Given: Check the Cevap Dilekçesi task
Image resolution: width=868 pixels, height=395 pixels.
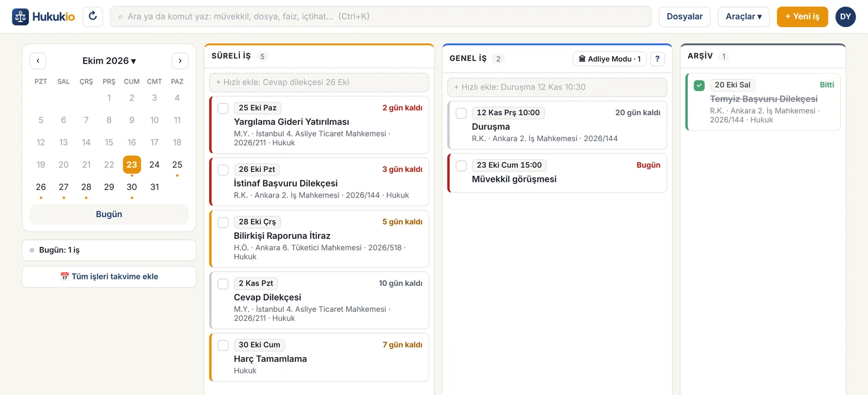Looking at the screenshot, I should [223, 284].
